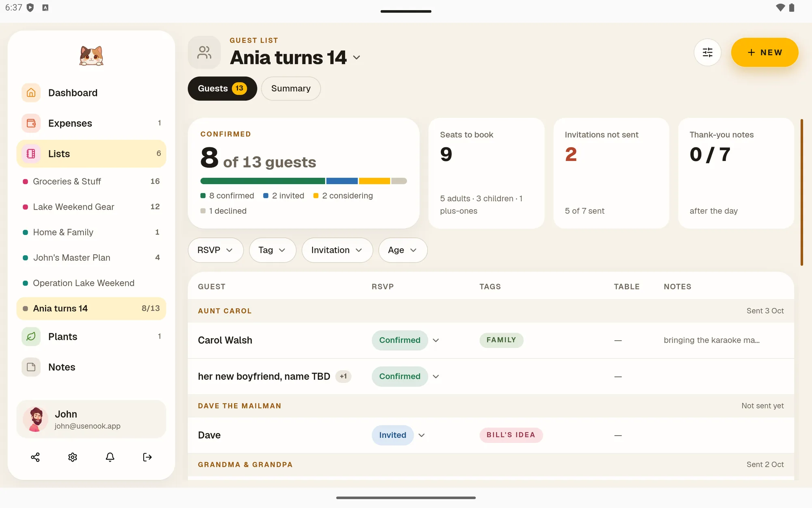The image size is (812, 508).
Task: Click Dave's Invited status pill
Action: 392,435
